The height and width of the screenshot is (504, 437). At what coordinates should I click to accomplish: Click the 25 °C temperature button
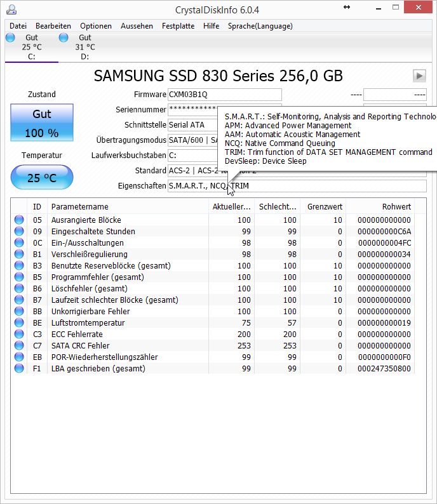tap(42, 178)
